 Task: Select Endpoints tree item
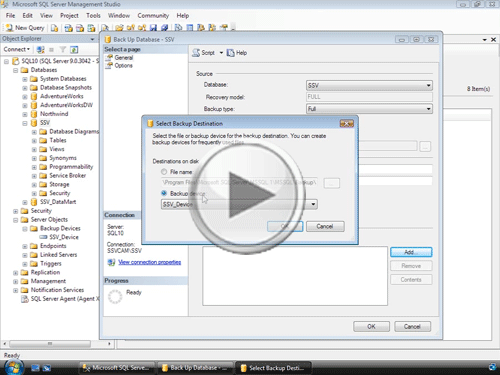click(53, 246)
